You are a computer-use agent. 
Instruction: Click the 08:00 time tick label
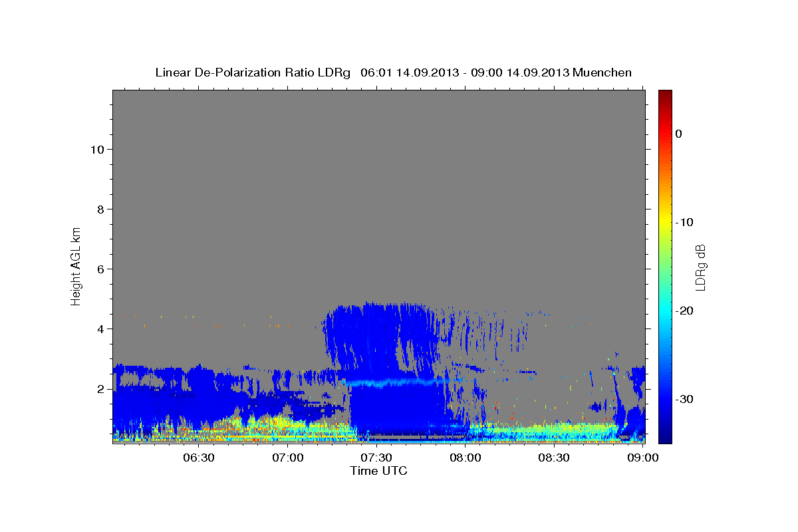[x=465, y=458]
